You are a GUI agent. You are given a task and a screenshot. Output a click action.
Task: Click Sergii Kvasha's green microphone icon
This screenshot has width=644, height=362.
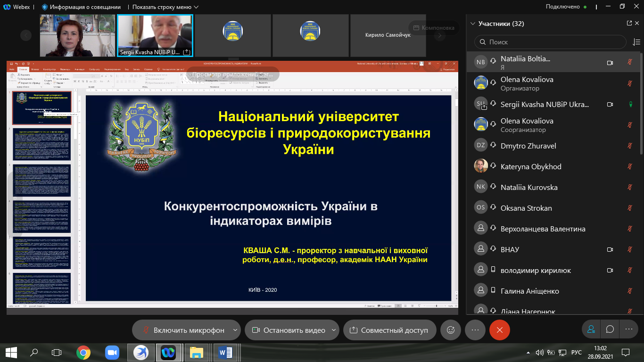[629, 104]
